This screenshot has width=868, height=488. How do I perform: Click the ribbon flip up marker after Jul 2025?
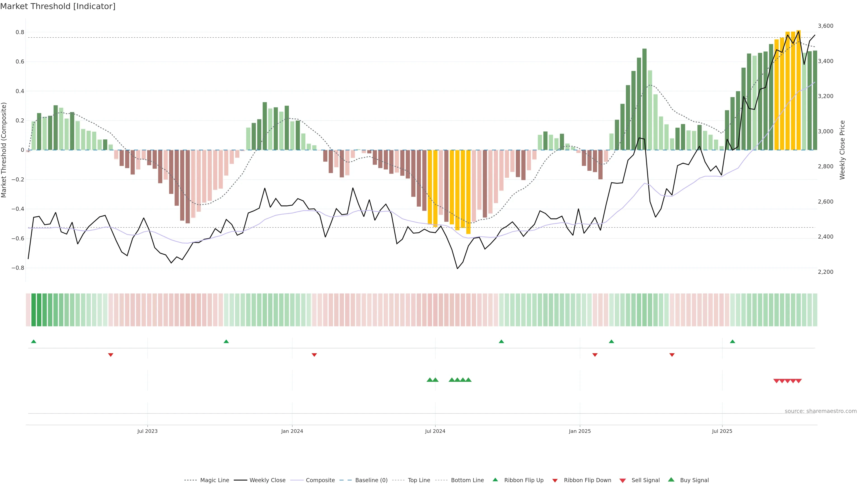tap(733, 342)
